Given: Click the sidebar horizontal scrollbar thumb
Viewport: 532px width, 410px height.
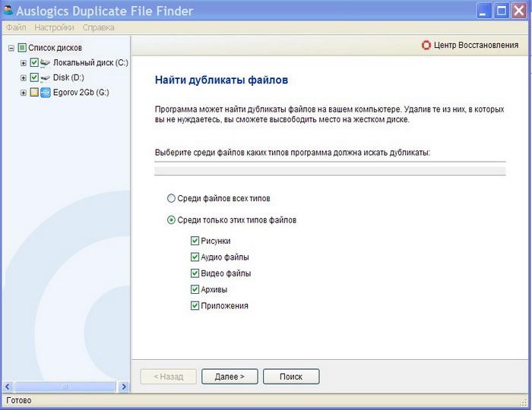Looking at the screenshot, I should [65, 386].
